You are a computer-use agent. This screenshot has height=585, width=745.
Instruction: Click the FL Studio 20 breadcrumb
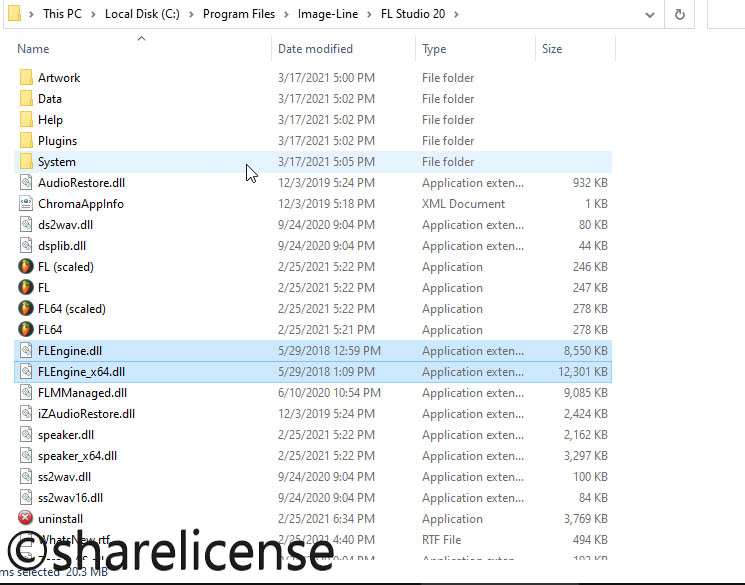(x=413, y=14)
